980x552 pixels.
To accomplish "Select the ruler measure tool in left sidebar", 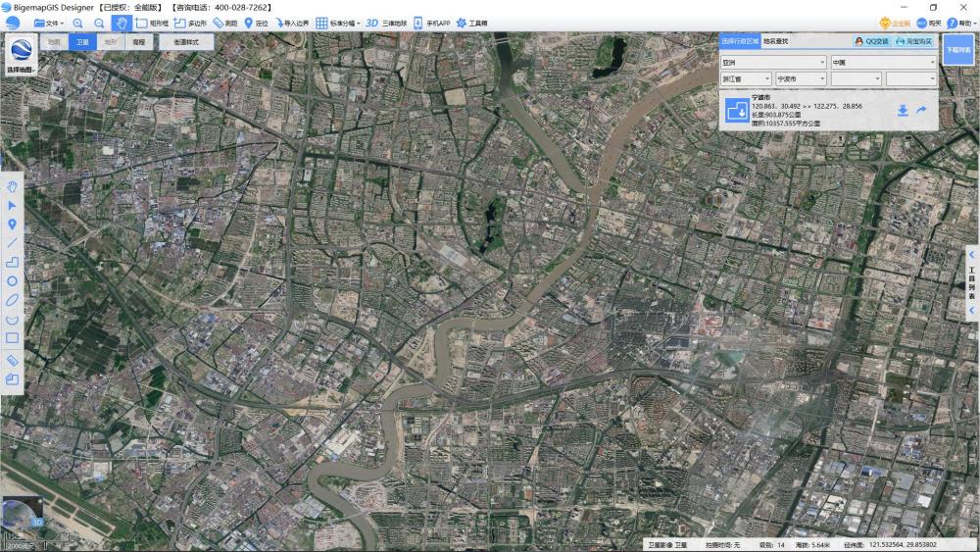I will (12, 361).
